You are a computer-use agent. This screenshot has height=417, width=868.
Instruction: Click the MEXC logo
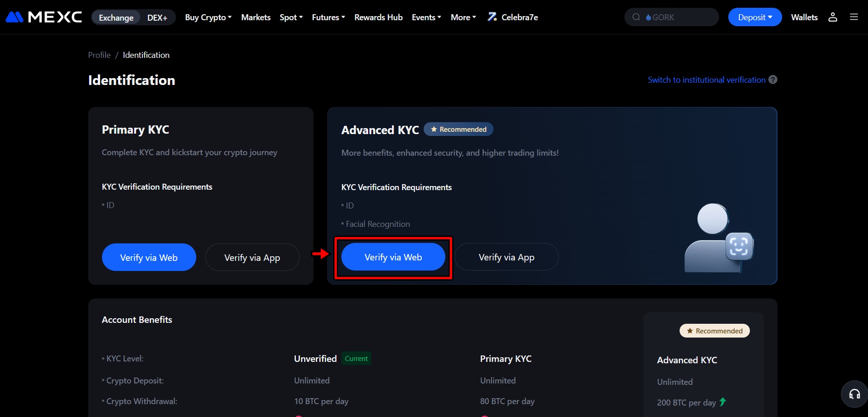pyautogui.click(x=43, y=17)
